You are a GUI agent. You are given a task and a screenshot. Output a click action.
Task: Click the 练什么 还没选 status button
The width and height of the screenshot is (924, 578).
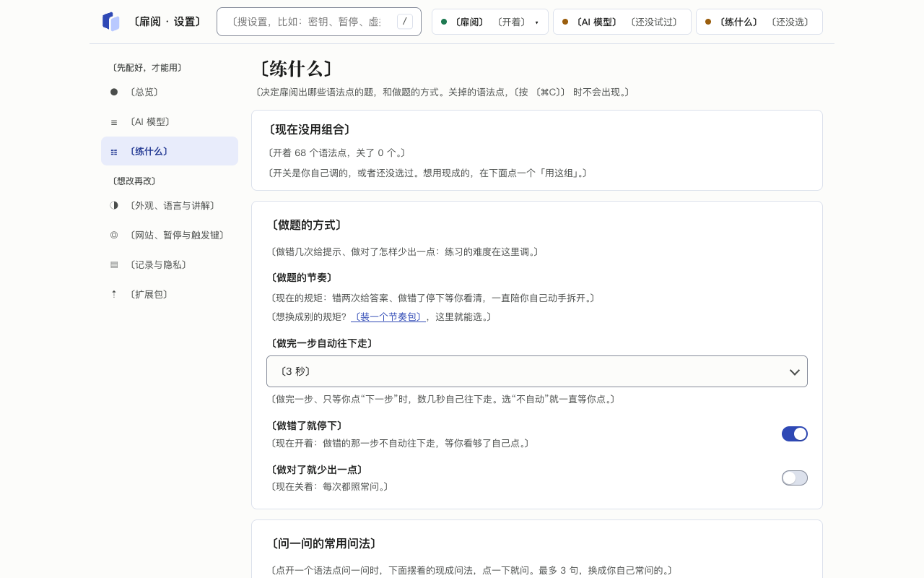pos(759,22)
